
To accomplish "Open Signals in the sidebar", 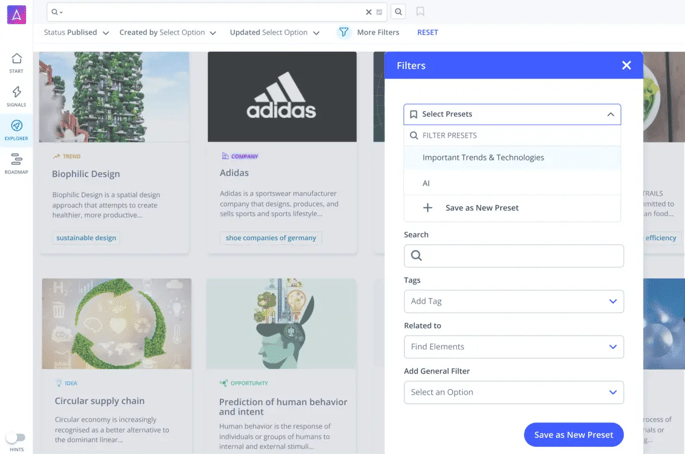I will 16,95.
